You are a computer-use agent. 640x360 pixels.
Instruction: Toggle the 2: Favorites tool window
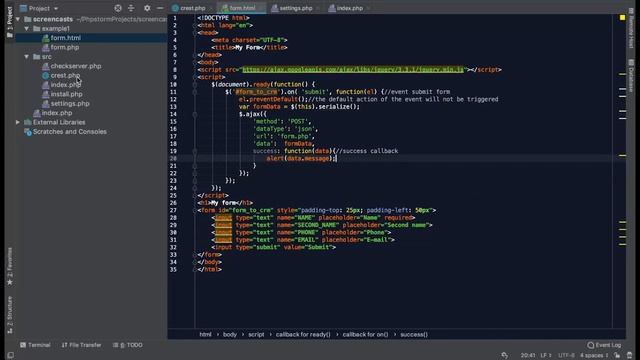10,266
